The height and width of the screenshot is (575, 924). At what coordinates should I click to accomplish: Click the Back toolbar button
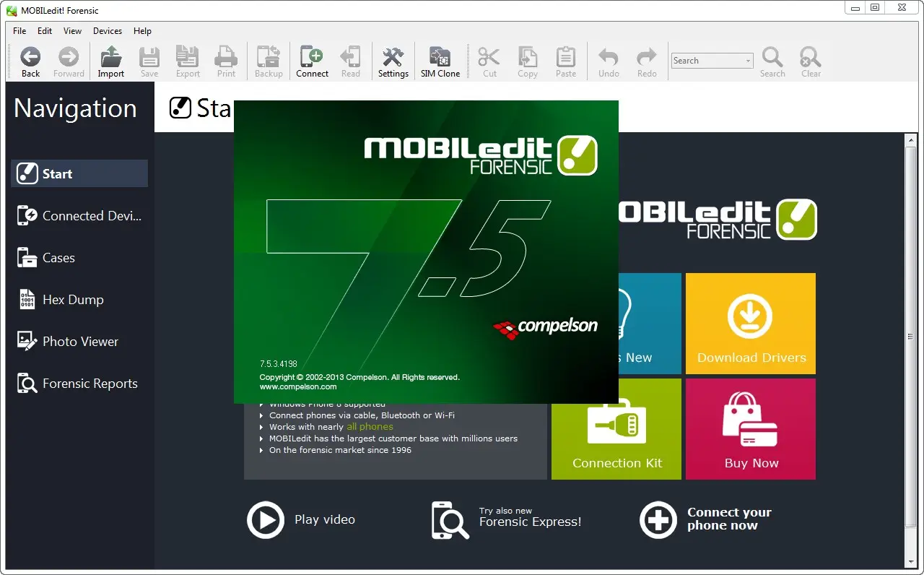click(x=30, y=62)
